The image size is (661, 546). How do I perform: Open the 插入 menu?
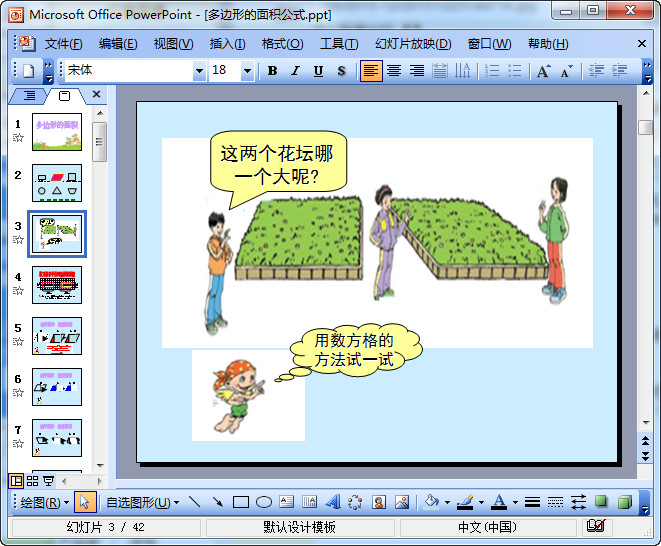227,44
